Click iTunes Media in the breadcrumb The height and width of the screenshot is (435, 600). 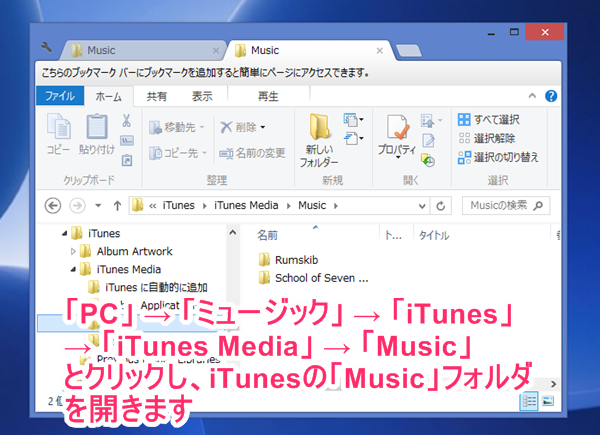tap(246, 205)
